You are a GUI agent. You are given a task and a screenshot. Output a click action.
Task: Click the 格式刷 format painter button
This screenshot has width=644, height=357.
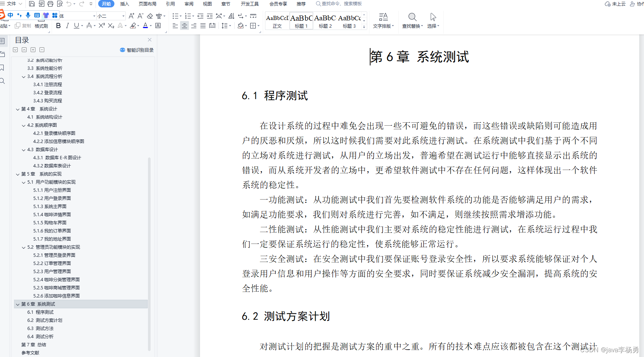tap(41, 26)
